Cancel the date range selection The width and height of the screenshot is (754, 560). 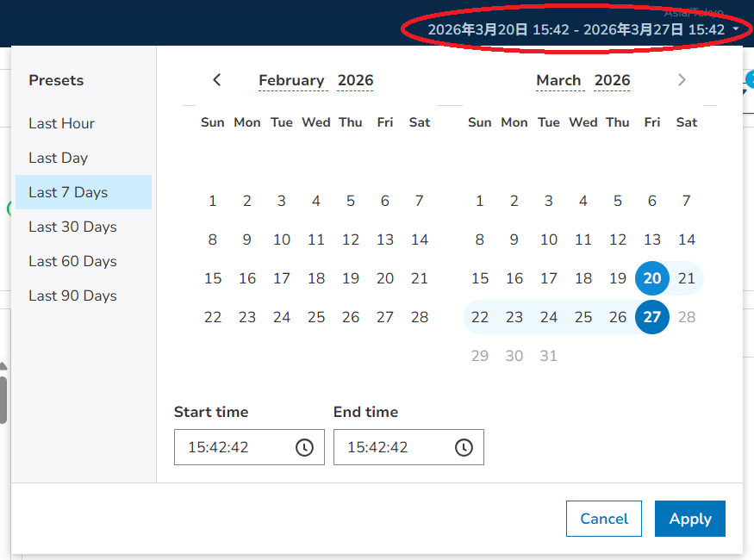point(603,519)
